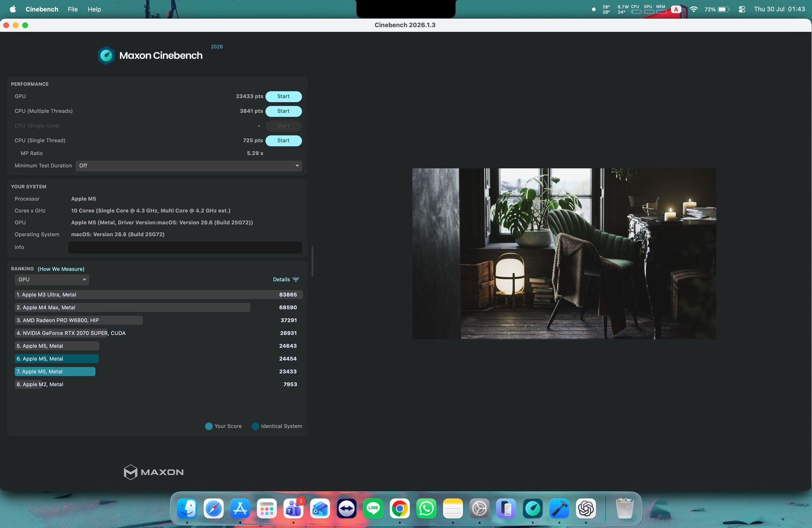The width and height of the screenshot is (812, 528).
Task: Select ranking row 5 'Apple M5, Metal'
Action: click(159, 346)
